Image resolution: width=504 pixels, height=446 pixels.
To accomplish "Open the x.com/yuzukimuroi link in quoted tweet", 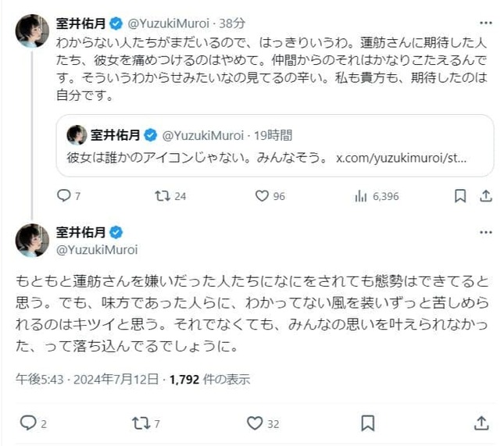I will [401, 158].
